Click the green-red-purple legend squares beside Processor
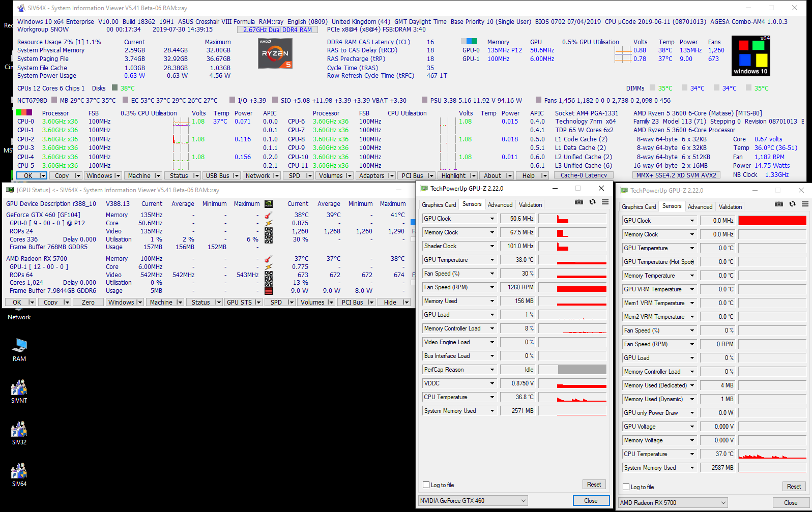This screenshot has width=812, height=512. point(24,113)
